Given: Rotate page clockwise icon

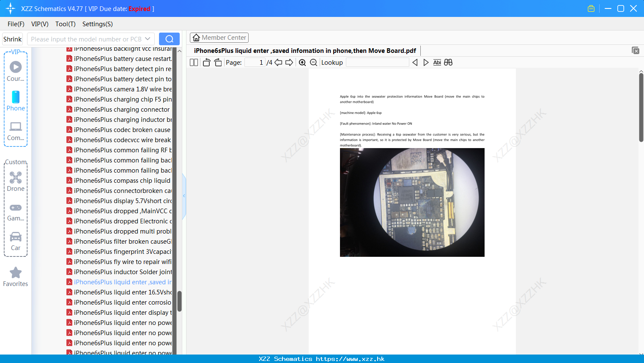Looking at the screenshot, I should 218,63.
